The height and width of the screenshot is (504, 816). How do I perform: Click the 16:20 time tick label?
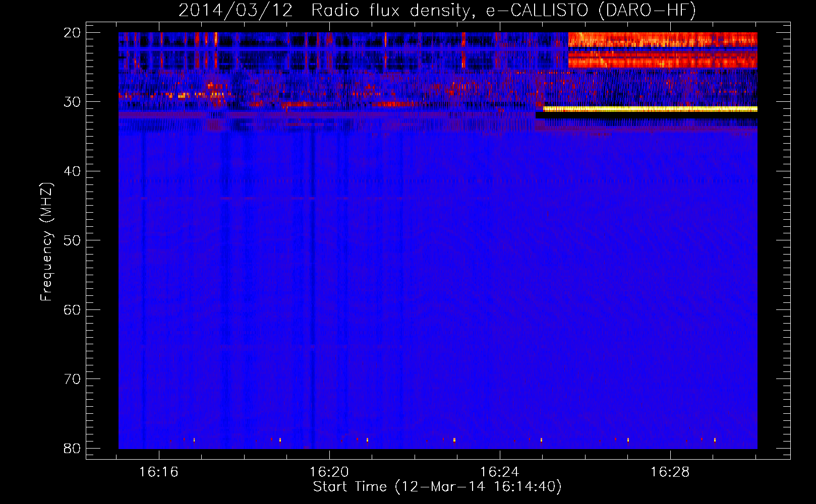pyautogui.click(x=329, y=472)
